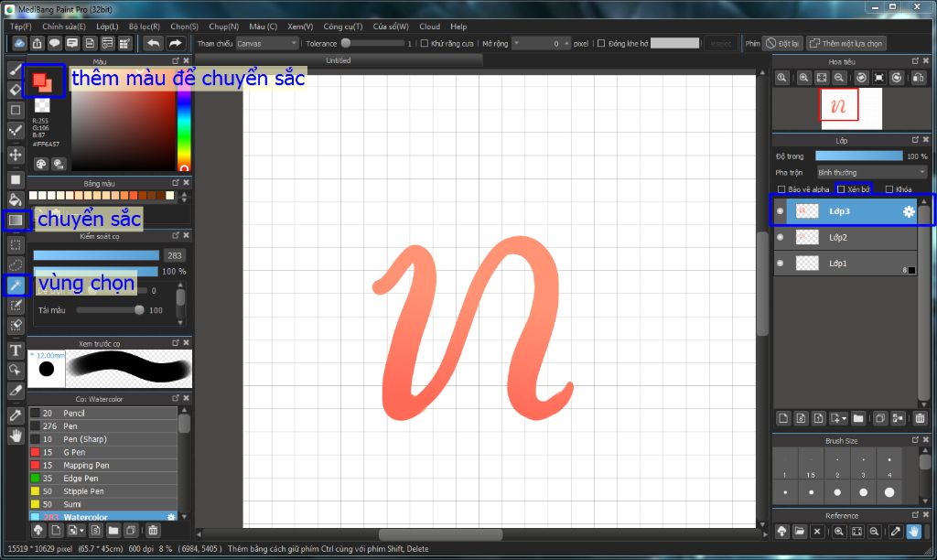Open the Lớp3 layer settings gear
This screenshot has height=560, width=937.
click(909, 211)
